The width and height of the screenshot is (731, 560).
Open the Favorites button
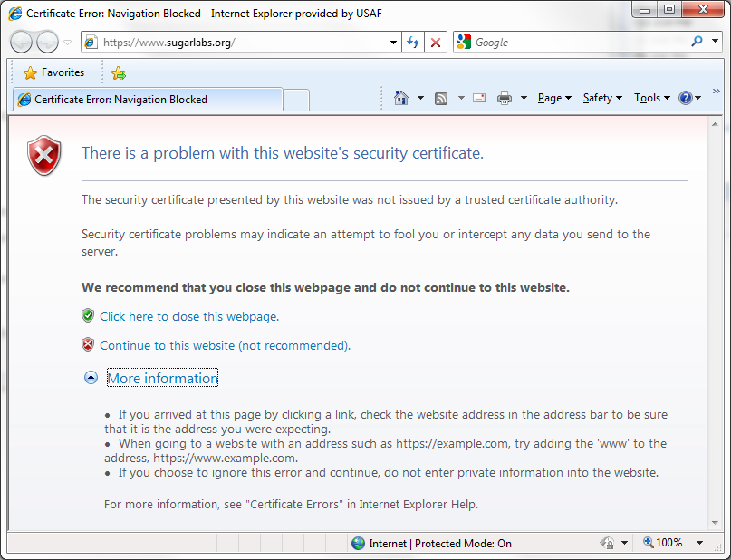click(53, 72)
